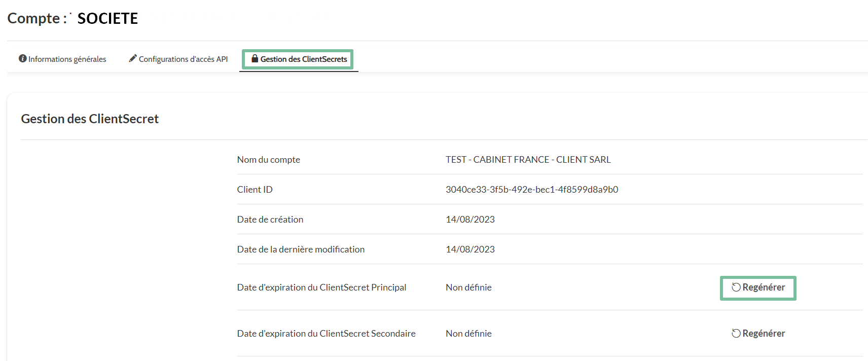Click the Date de création value
The height and width of the screenshot is (361, 868).
coord(470,220)
